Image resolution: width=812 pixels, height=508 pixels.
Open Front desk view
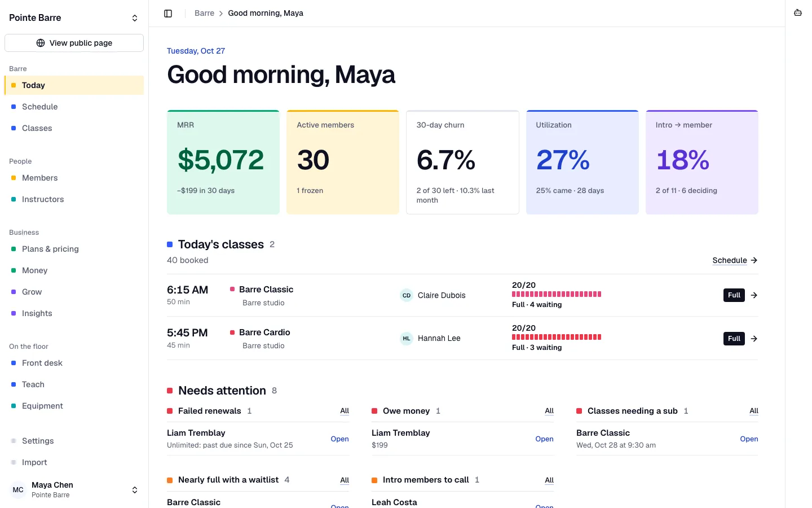point(74,363)
